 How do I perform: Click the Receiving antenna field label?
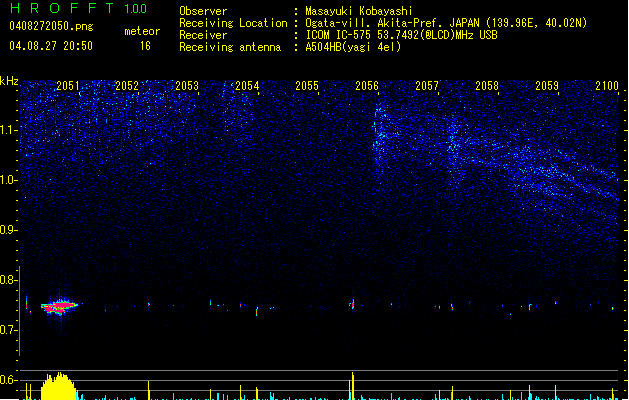(230, 47)
